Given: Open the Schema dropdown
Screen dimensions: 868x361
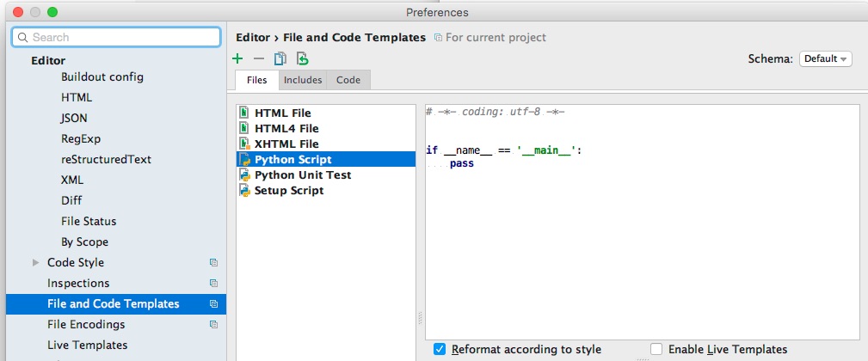Looking at the screenshot, I should pyautogui.click(x=825, y=58).
